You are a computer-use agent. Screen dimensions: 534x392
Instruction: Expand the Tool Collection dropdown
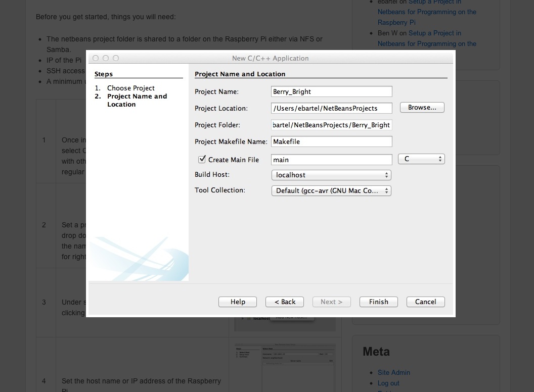[331, 190]
